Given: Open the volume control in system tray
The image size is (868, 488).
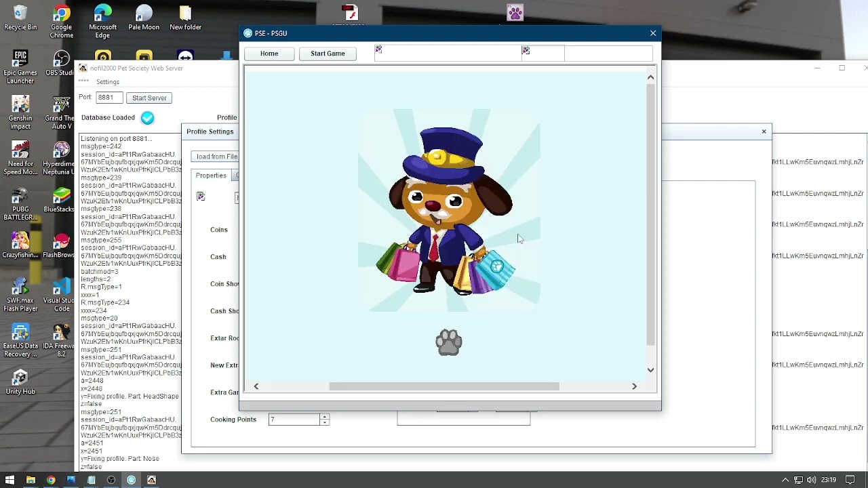Looking at the screenshot, I should click(811, 480).
